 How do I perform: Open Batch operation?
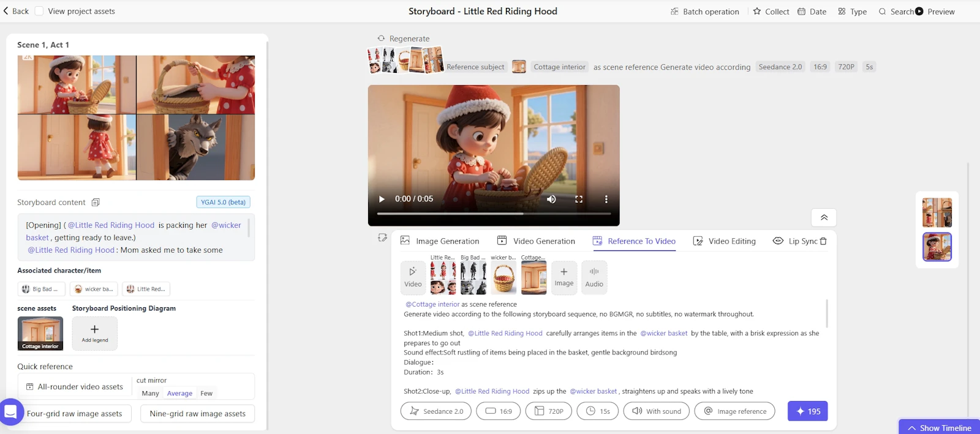[x=704, y=12]
